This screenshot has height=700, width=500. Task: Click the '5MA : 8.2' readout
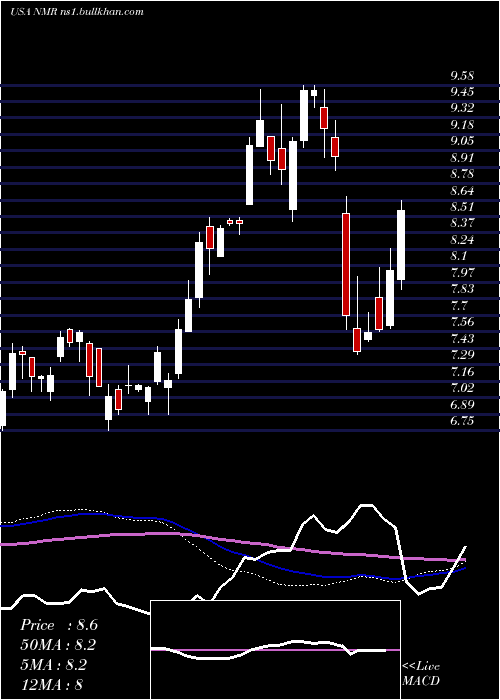(x=54, y=665)
